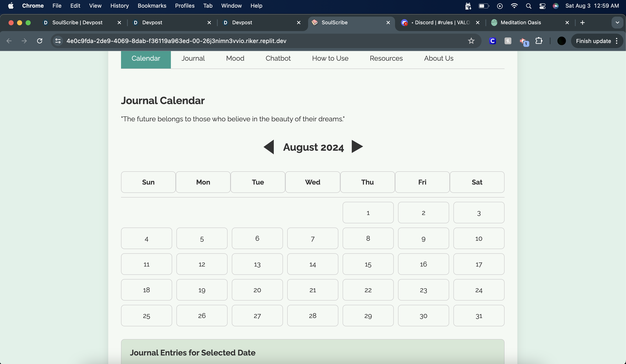The image size is (626, 364).
Task: Open the Extensions puzzle icon
Action: pyautogui.click(x=539, y=41)
